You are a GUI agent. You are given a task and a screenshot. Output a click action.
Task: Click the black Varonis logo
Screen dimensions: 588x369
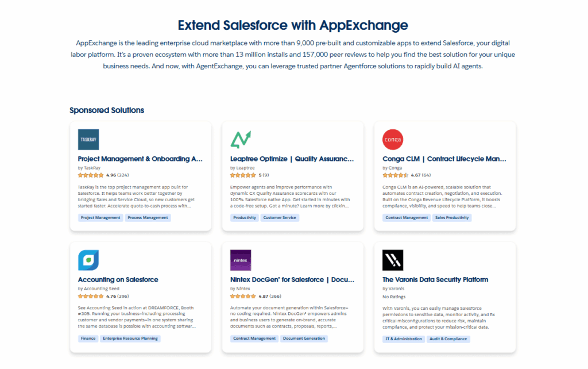tap(393, 260)
